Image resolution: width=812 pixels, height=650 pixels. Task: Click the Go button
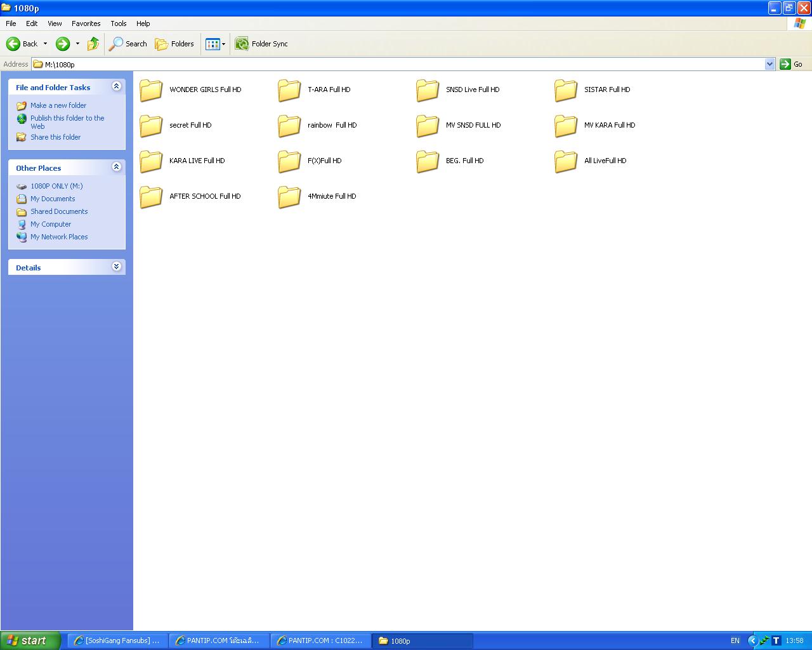click(791, 64)
